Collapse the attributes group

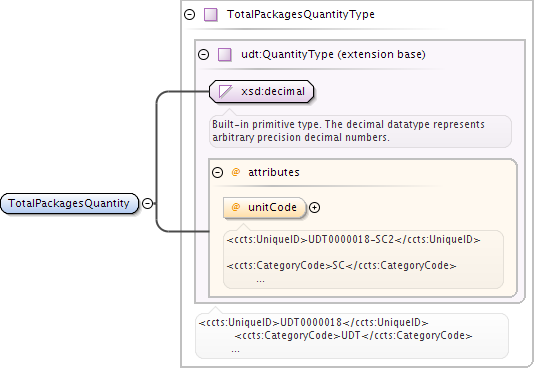pos(217,172)
